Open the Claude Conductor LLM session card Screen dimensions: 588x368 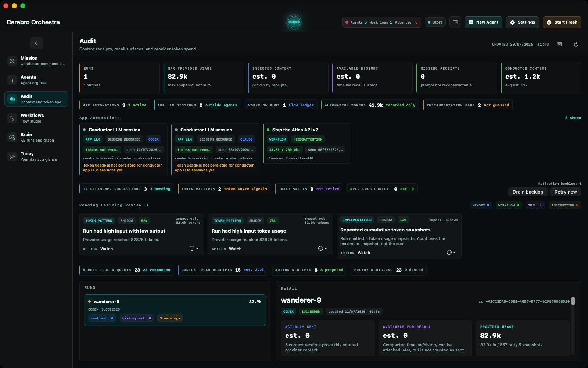point(215,150)
